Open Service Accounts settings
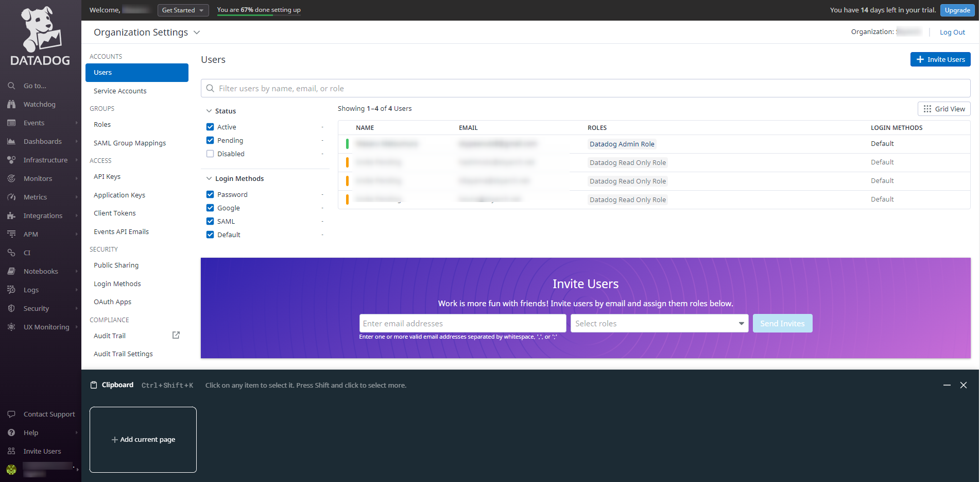Image resolution: width=980 pixels, height=482 pixels. pos(120,91)
